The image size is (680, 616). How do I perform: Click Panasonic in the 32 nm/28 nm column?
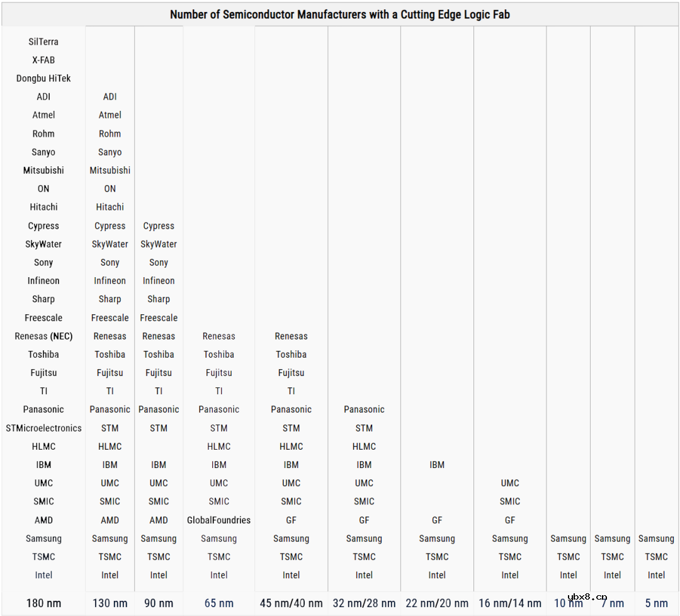pos(364,409)
